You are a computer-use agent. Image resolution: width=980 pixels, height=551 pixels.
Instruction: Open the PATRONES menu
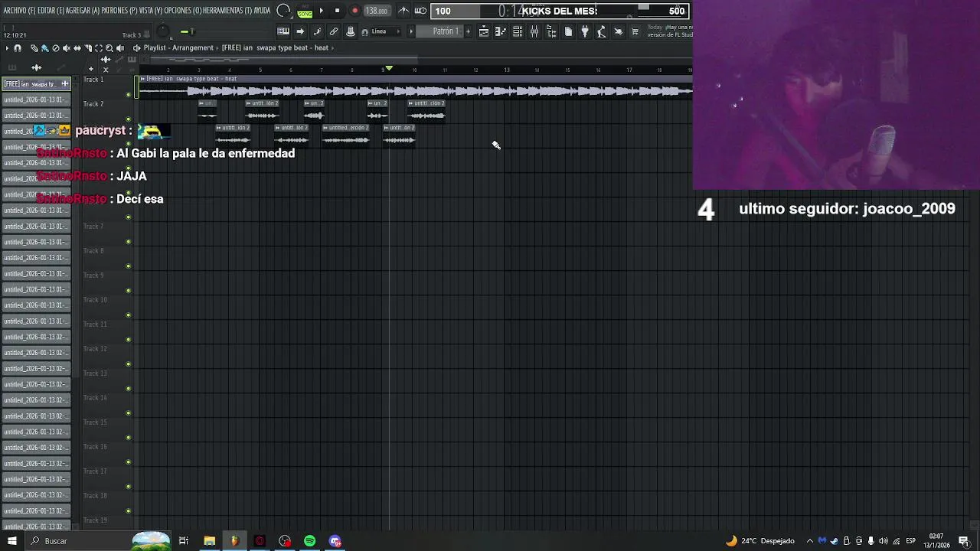click(x=121, y=11)
